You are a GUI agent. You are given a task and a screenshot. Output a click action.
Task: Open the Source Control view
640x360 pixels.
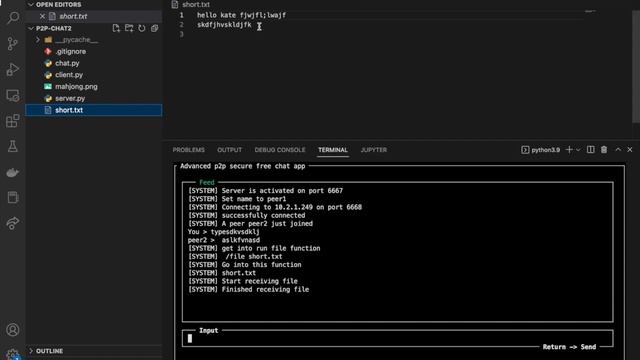[13, 44]
